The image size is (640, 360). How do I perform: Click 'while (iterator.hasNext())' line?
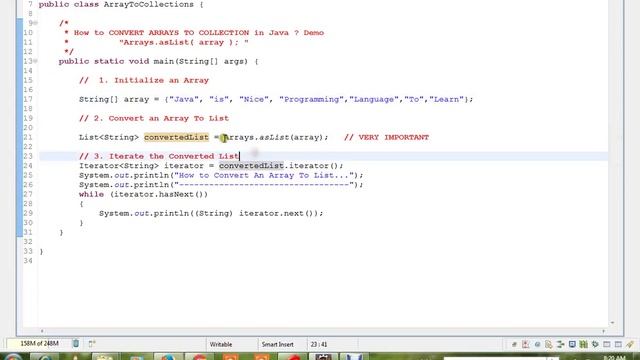tap(144, 194)
